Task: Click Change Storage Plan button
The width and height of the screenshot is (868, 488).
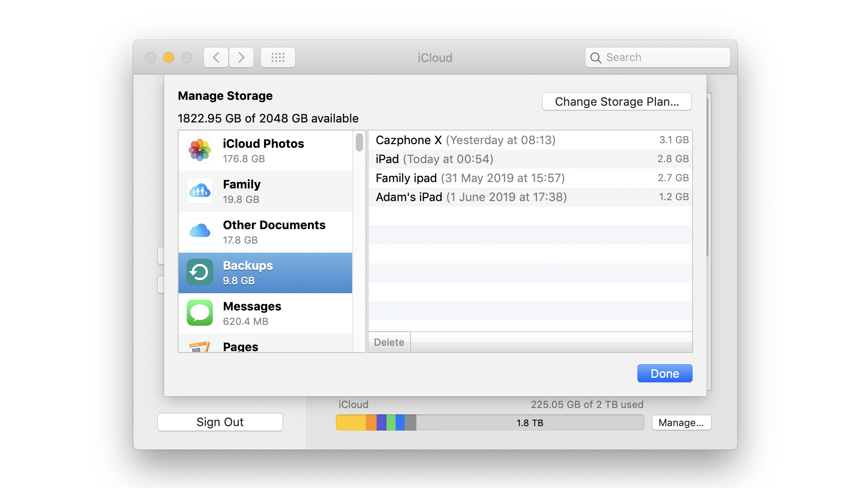Action: [617, 101]
